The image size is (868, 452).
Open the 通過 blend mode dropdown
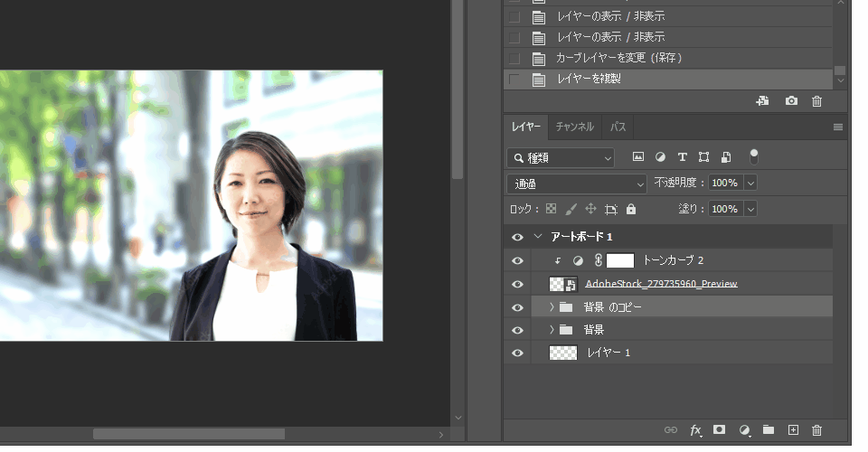(576, 184)
